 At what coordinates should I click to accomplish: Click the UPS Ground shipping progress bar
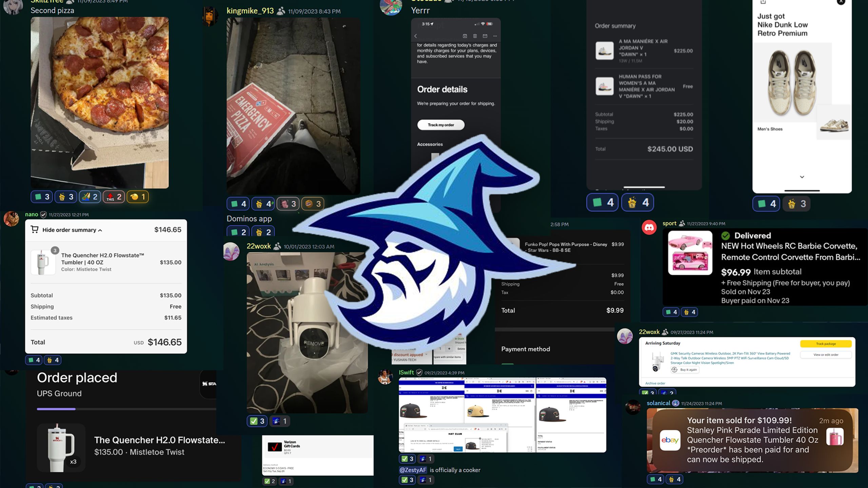tap(126, 409)
